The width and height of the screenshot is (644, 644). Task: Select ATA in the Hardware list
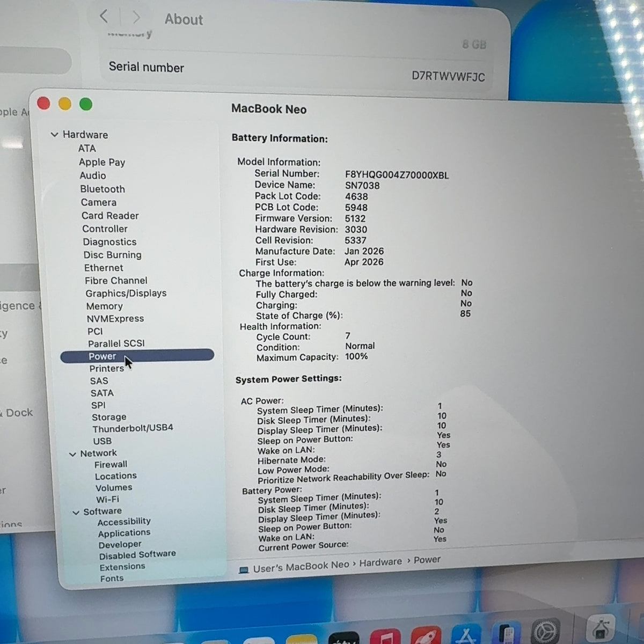click(87, 149)
